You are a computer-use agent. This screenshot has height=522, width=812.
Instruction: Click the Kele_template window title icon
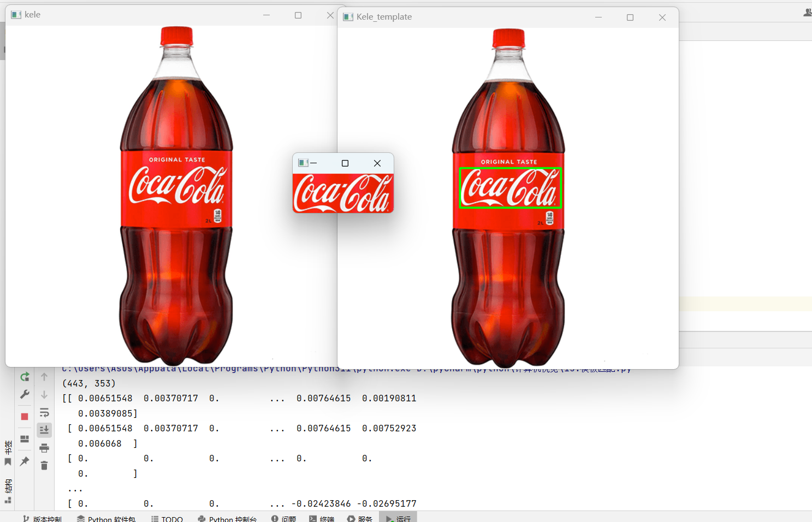(348, 17)
